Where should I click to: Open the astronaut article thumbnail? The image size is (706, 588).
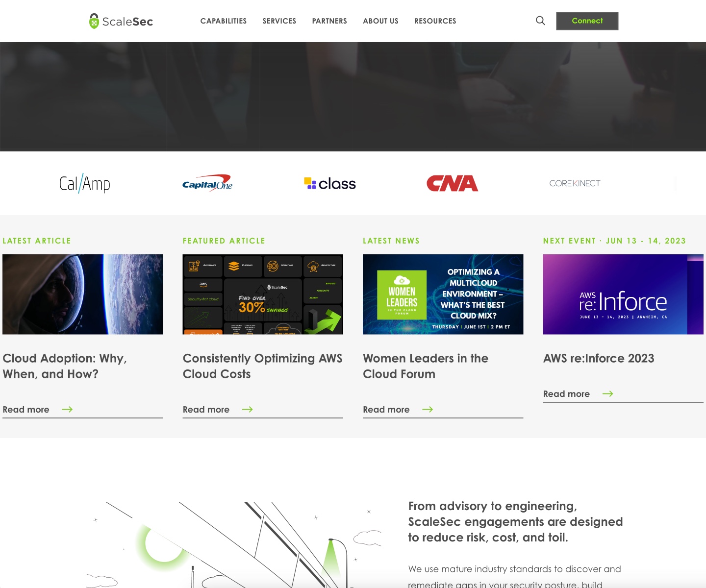pyautogui.click(x=83, y=294)
